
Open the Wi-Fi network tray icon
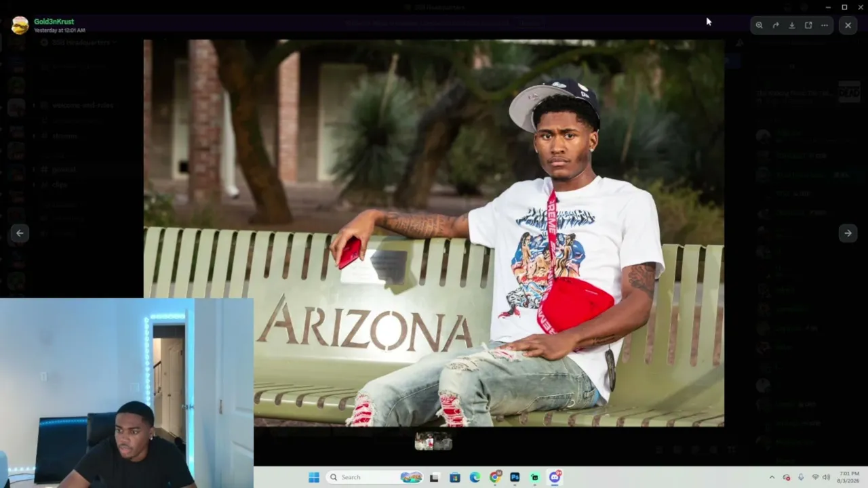(815, 477)
